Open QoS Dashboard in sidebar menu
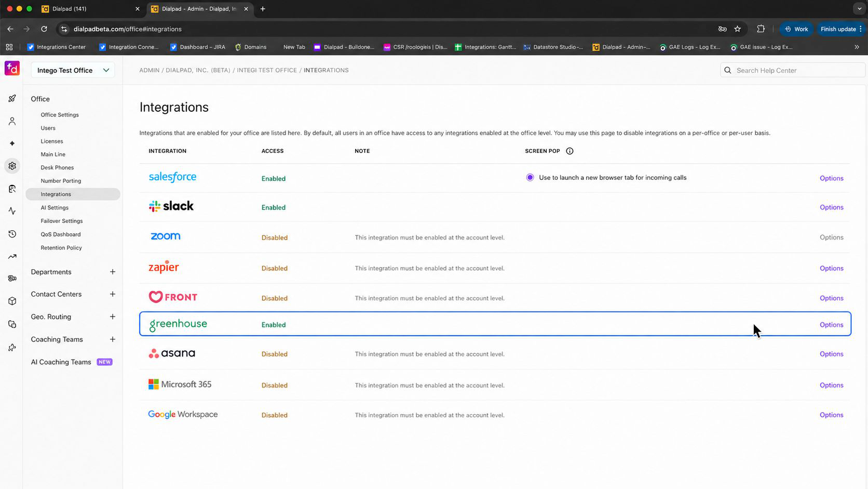 (61, 234)
